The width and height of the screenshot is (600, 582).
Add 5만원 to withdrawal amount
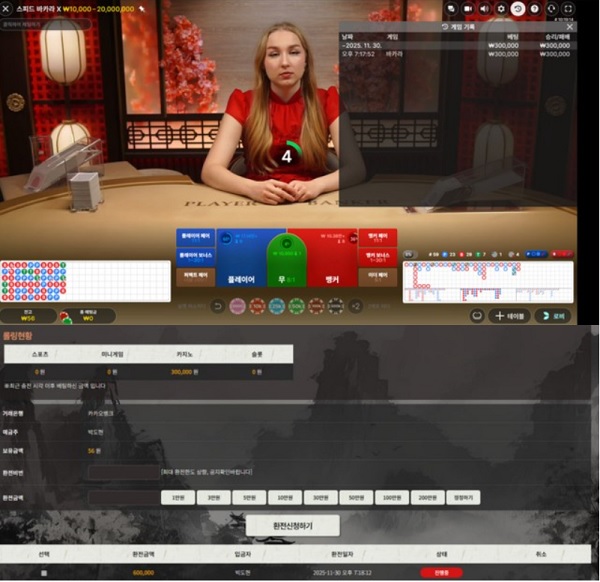click(x=249, y=498)
